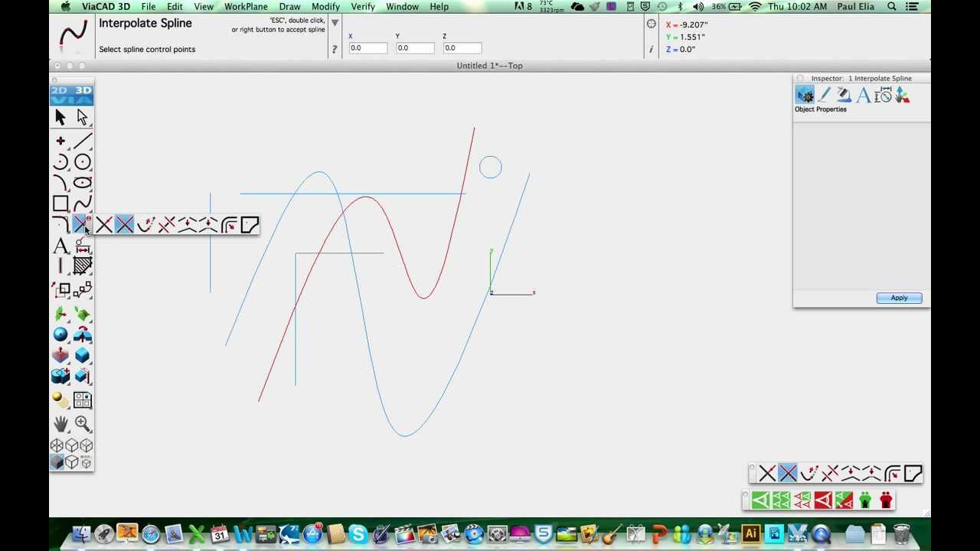Select the solid arrow Select tool

(60, 117)
